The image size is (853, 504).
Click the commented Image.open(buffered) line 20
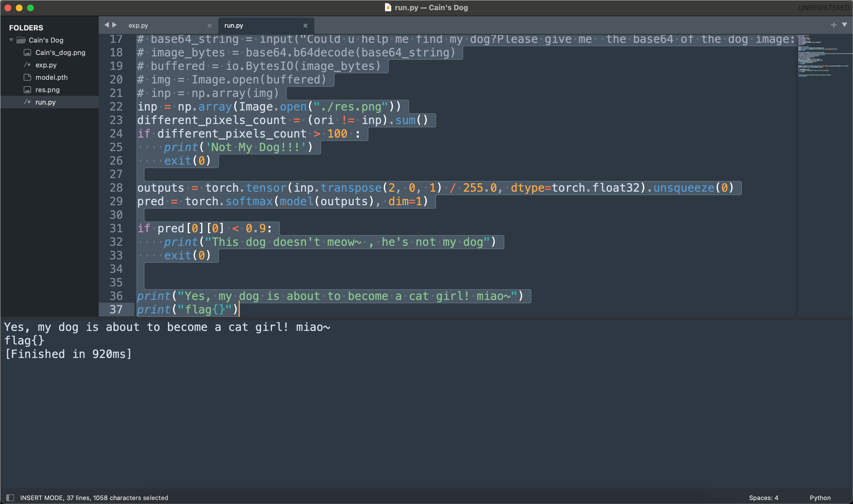[x=232, y=80]
